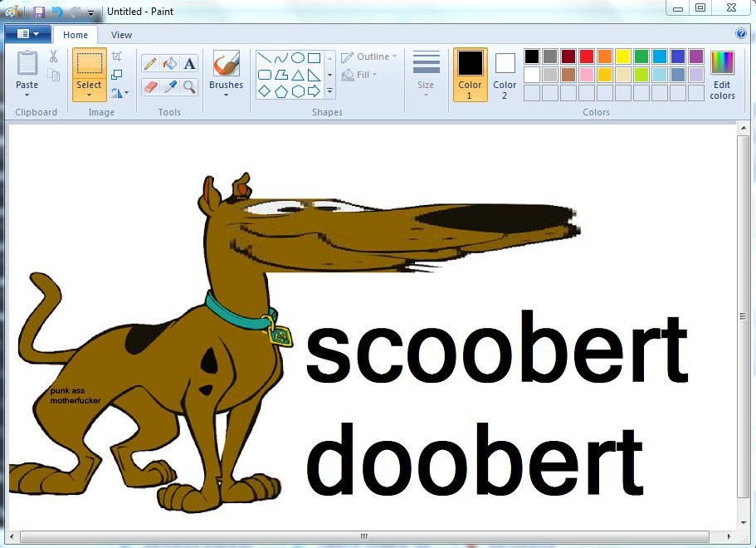Click the horizontal scrollbar thumb
The image size is (756, 548).
click(364, 536)
